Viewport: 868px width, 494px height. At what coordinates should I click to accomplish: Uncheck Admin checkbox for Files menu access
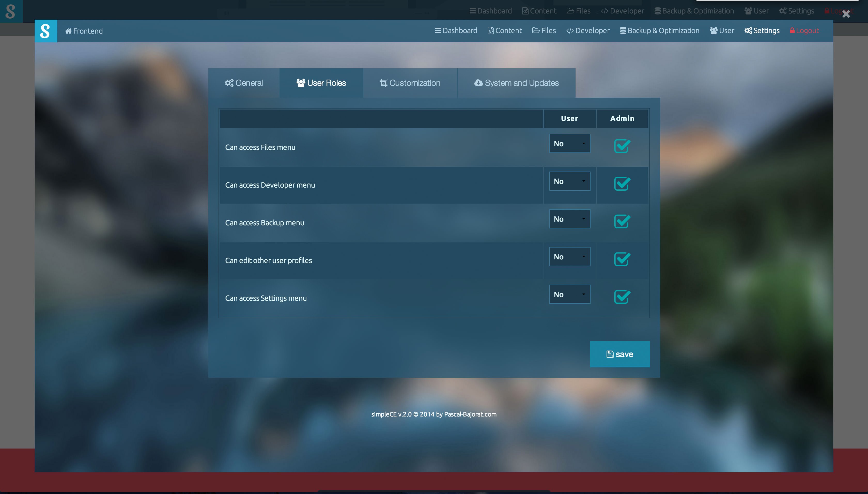tap(622, 146)
